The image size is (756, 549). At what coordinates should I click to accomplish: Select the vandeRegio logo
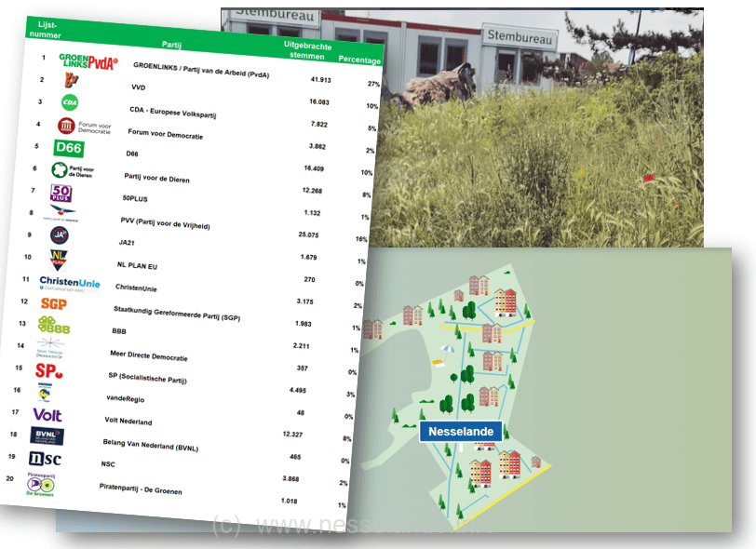(45, 393)
